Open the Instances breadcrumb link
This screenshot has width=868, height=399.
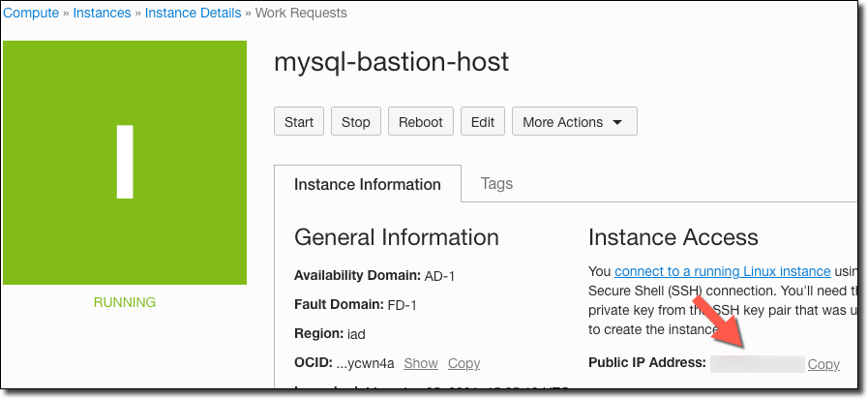point(103,14)
